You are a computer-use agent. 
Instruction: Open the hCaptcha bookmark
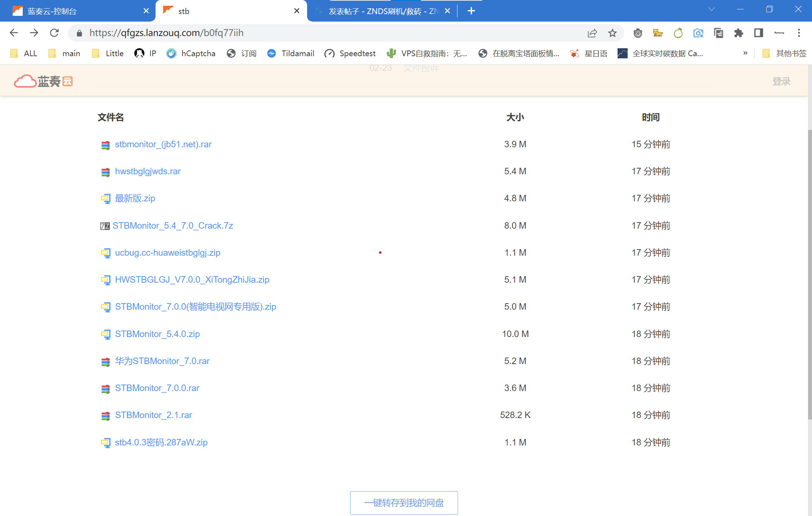point(191,53)
